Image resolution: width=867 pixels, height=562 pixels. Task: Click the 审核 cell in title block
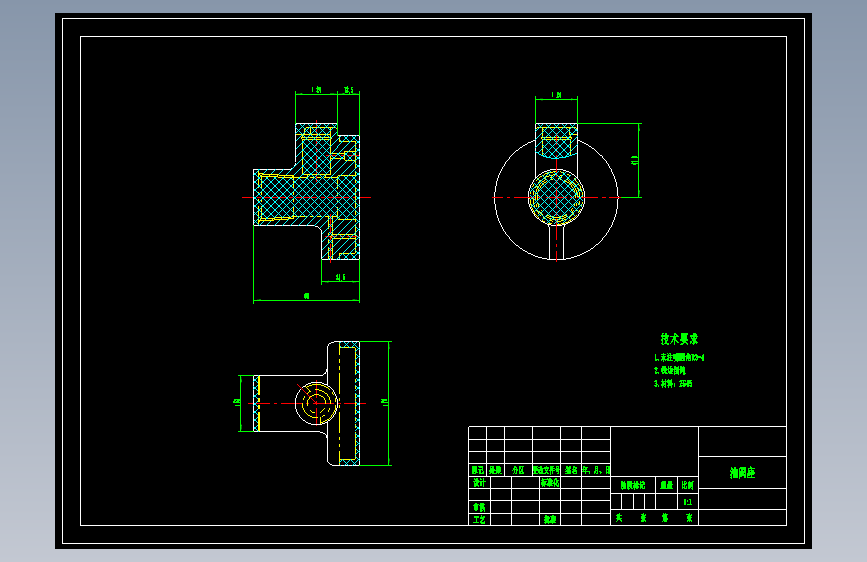(x=479, y=507)
